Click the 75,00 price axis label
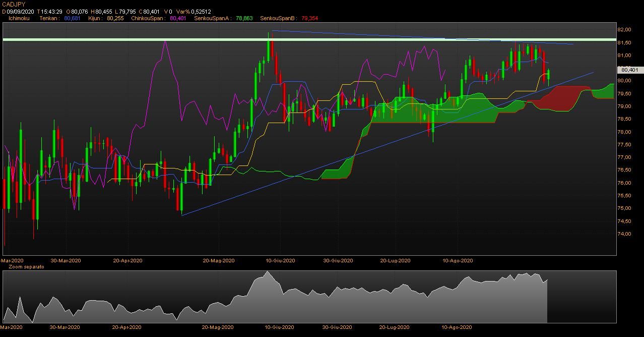Image resolution: width=644 pixels, height=337 pixels. point(624,208)
